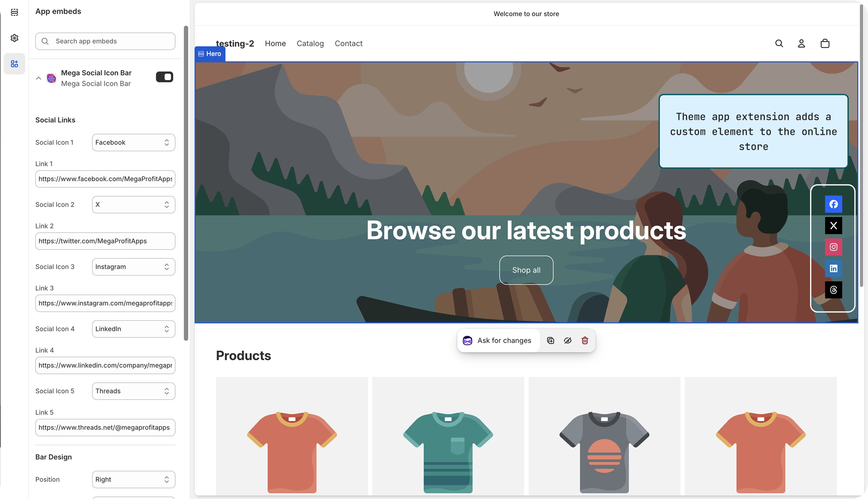This screenshot has width=868, height=499.
Task: Click the Browse our latest products heading
Action: (526, 230)
